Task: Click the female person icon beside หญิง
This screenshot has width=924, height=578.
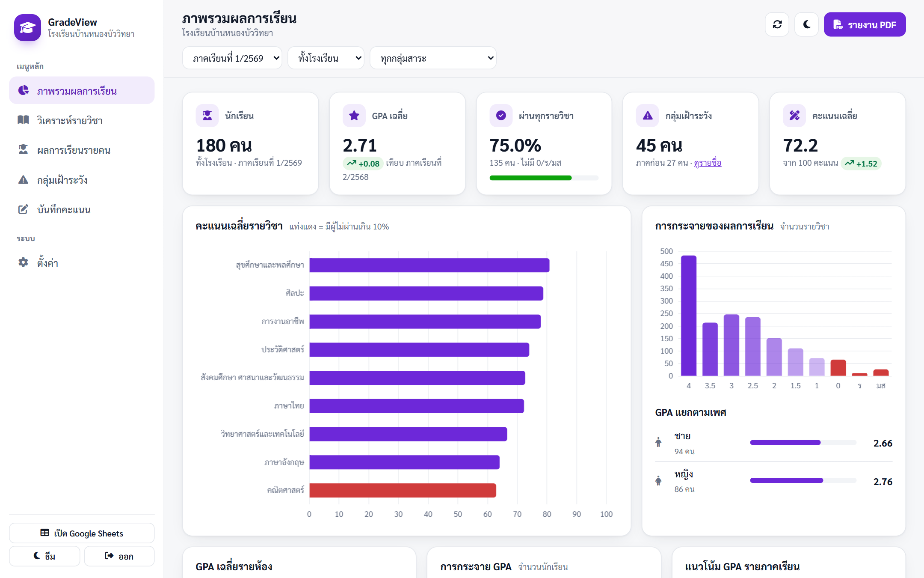Action: 658,480
